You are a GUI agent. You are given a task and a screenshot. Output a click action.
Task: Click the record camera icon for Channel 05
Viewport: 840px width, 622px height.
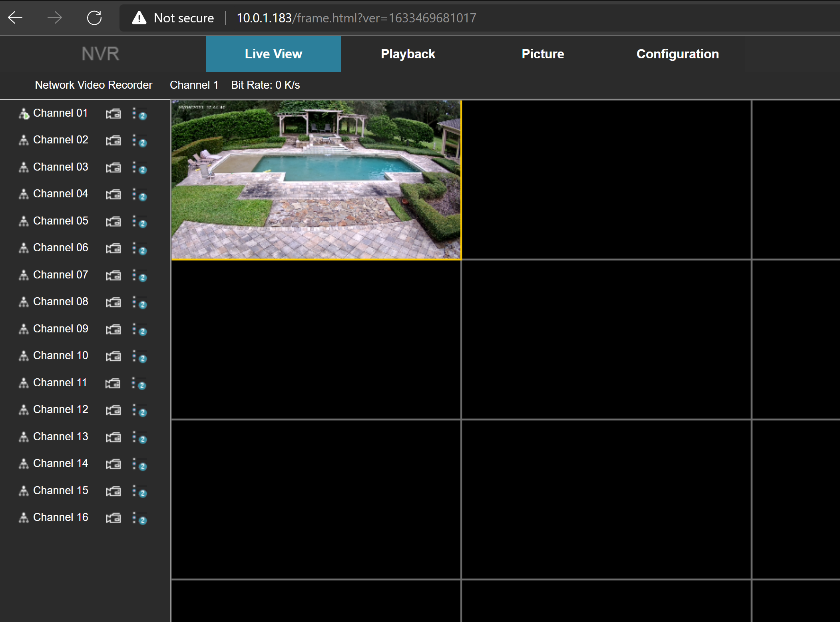coord(113,222)
